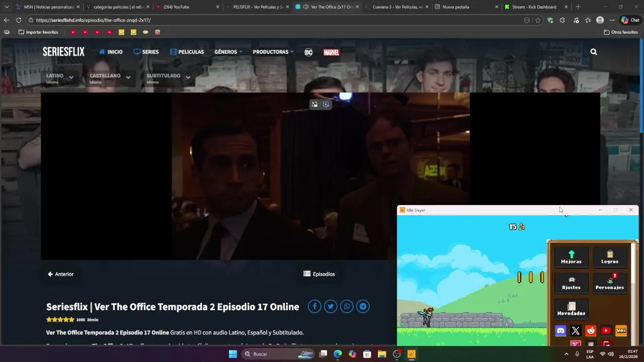Open File Explorer from the taskbar

pyautogui.click(x=382, y=354)
